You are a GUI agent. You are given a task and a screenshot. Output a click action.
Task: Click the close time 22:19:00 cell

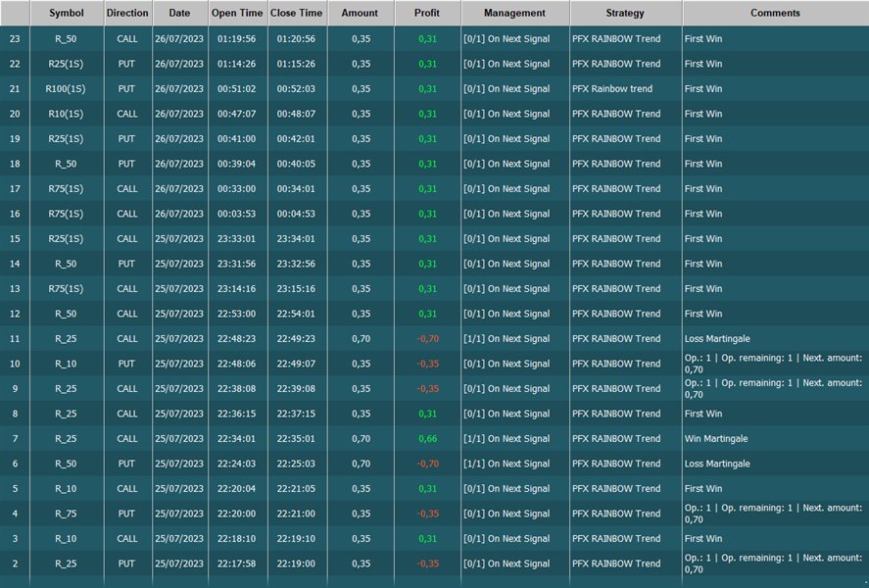[296, 563]
